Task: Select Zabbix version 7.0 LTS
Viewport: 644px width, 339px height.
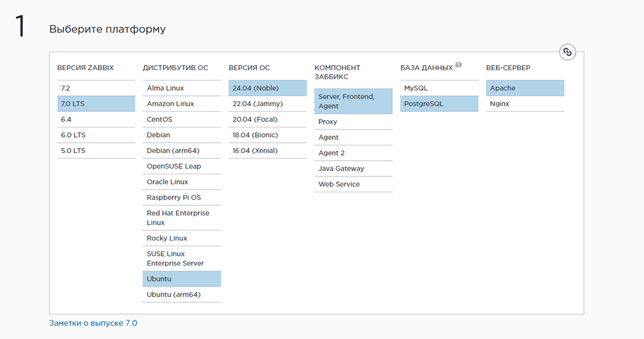Action: [96, 104]
